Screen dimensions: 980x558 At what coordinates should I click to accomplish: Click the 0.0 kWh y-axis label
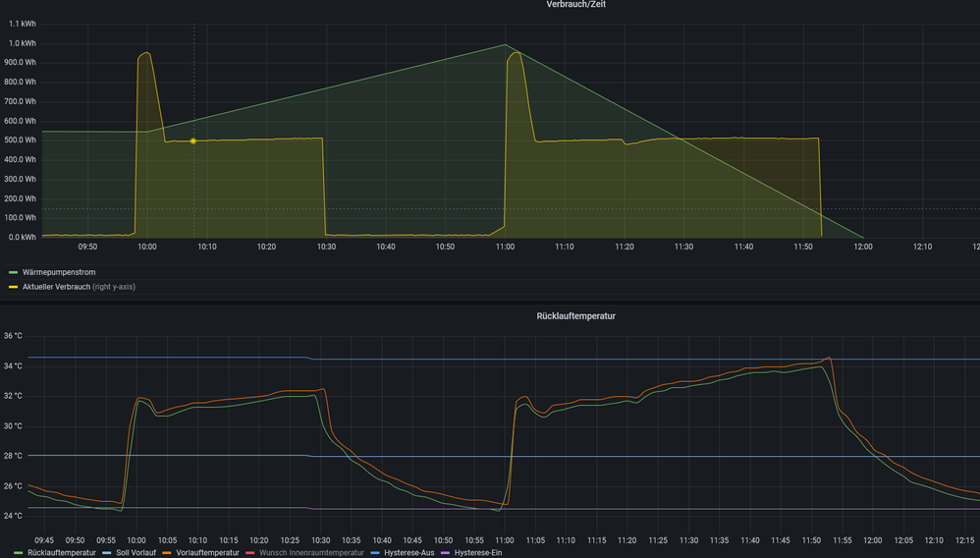[x=23, y=237]
